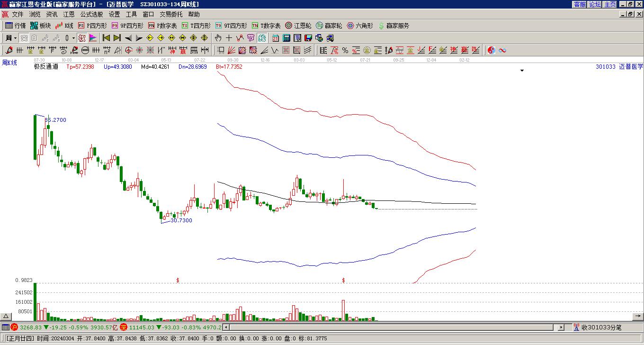Viewport: 644px width, 345px height.
Task: Open the 9T四方形 tool
Action: point(231,26)
